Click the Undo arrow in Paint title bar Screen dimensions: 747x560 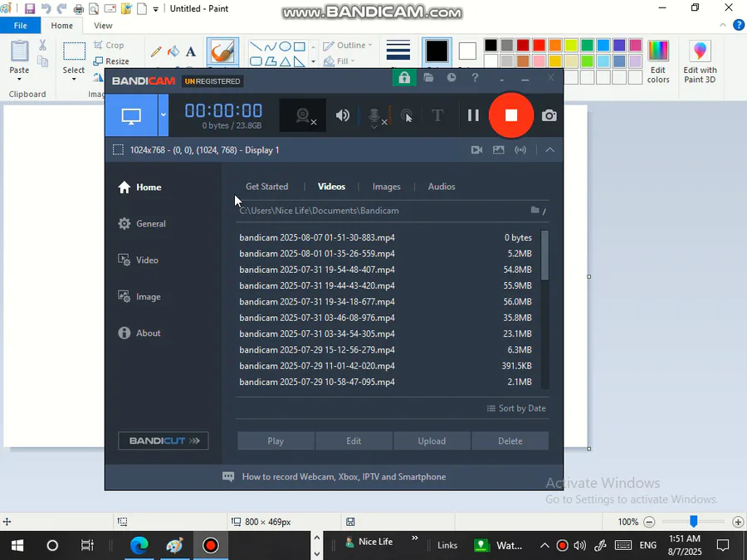[46, 8]
